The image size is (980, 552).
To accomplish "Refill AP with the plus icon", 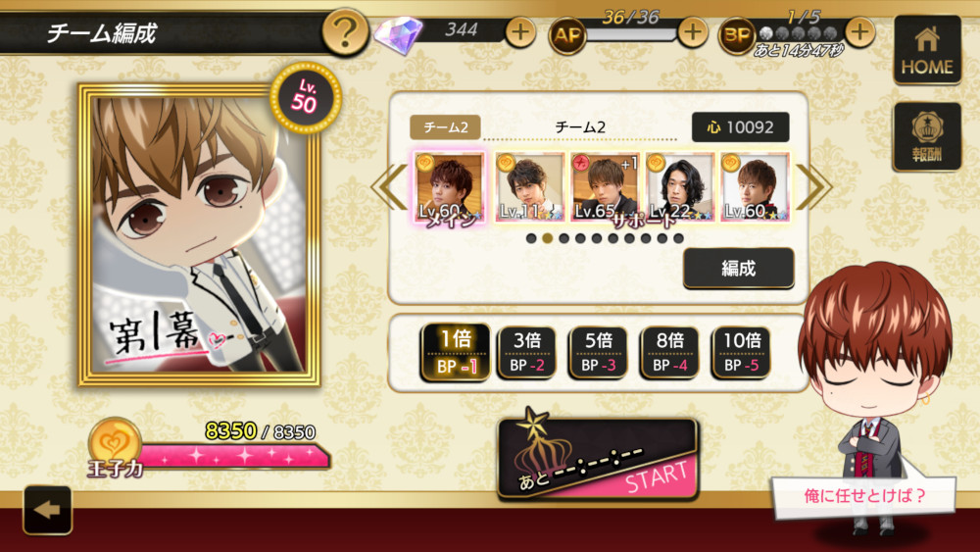I will coord(692,31).
